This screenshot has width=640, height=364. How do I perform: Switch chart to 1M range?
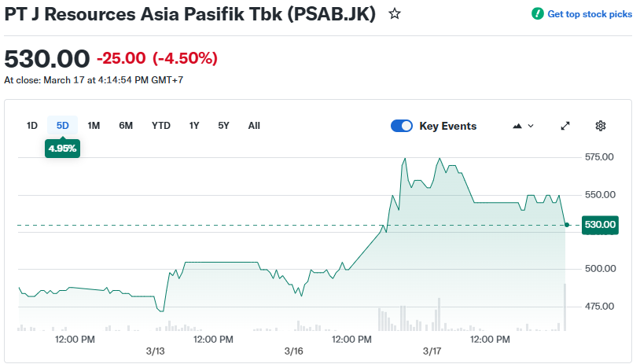pyautogui.click(x=94, y=126)
